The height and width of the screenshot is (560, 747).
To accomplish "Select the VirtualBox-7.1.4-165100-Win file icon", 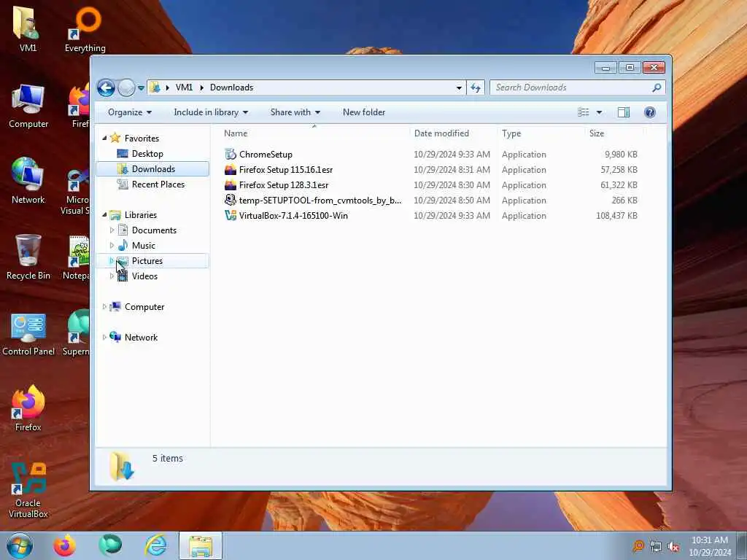I will pyautogui.click(x=231, y=215).
